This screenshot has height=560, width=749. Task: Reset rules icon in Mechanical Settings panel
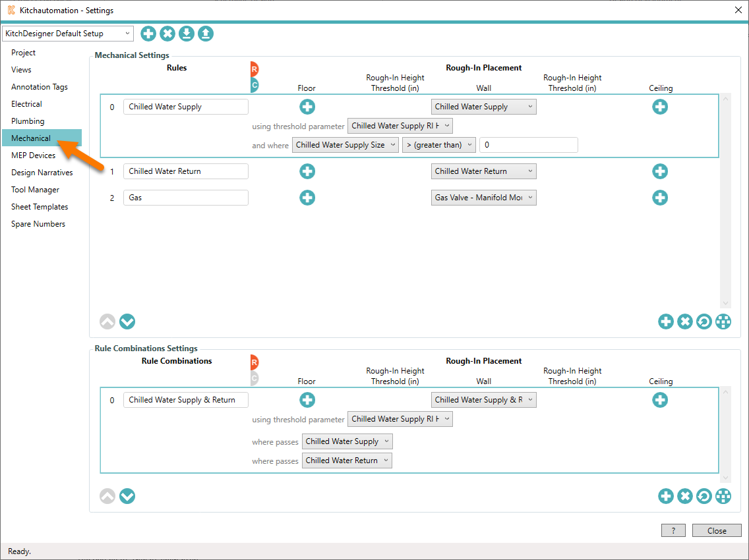click(x=704, y=322)
